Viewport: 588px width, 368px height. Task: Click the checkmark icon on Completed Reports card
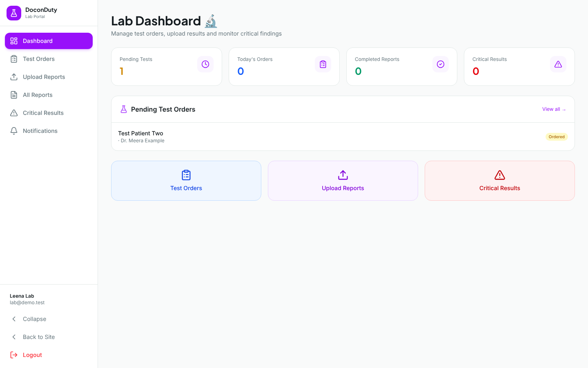pos(441,64)
